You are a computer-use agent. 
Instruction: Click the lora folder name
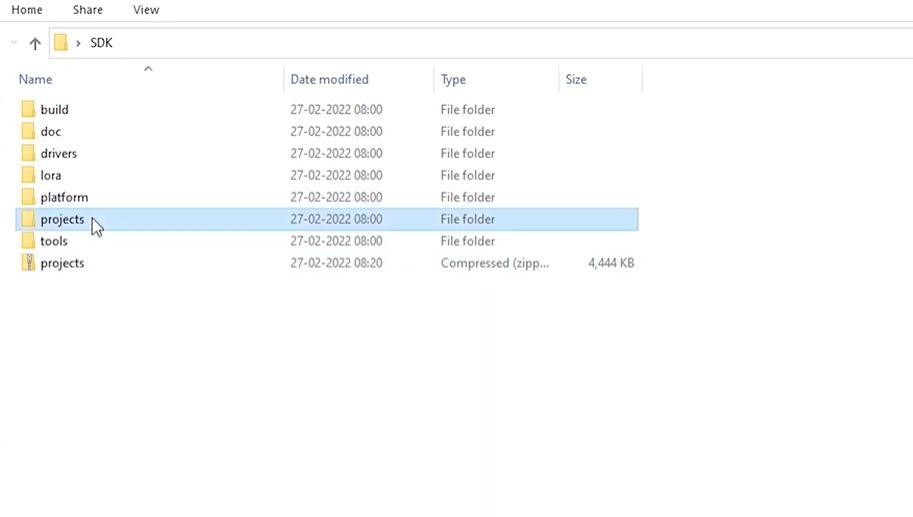click(x=51, y=175)
